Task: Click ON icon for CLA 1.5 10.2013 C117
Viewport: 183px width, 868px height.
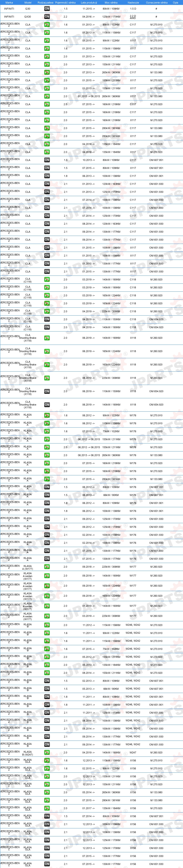Action: (47, 160)
